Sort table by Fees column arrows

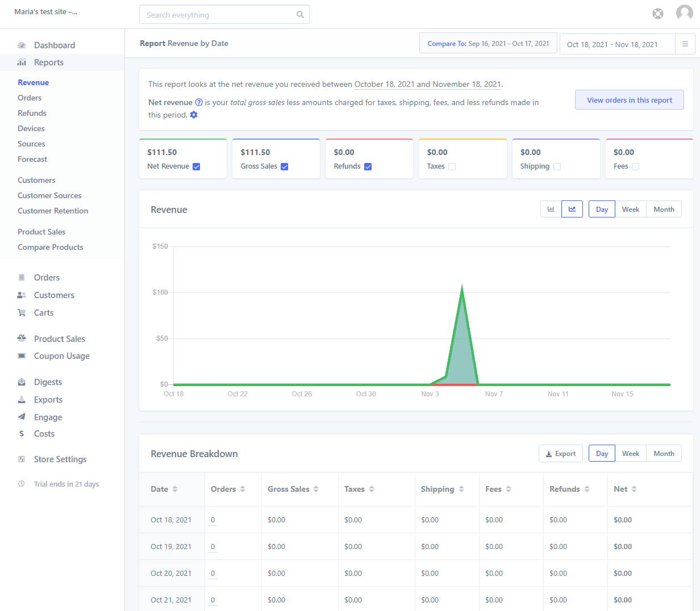tap(509, 489)
